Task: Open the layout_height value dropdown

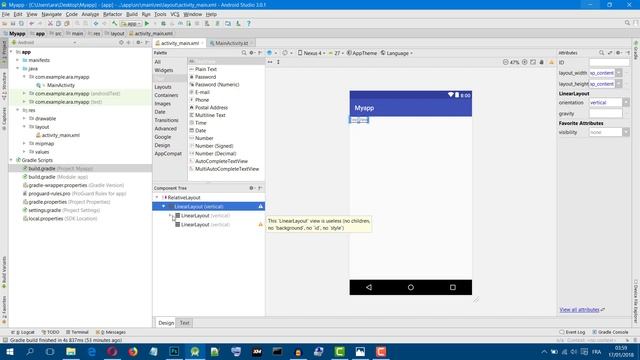Action: pos(619,84)
